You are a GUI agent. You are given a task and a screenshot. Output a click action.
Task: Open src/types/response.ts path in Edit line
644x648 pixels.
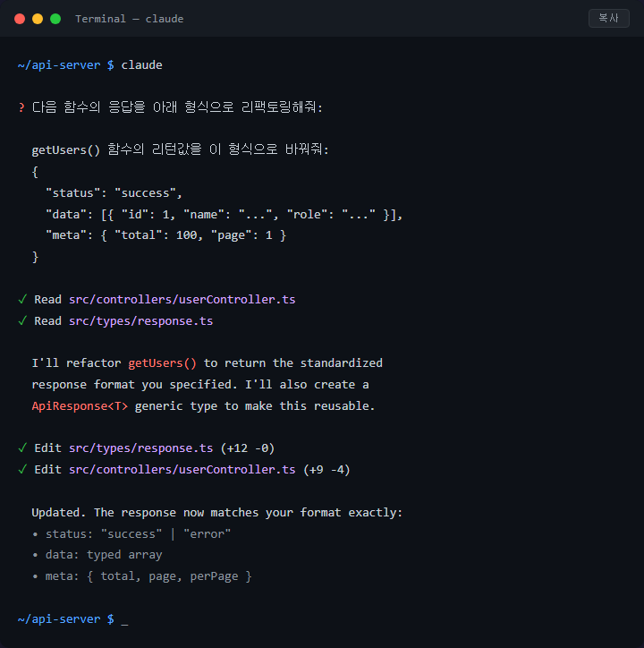[140, 448]
